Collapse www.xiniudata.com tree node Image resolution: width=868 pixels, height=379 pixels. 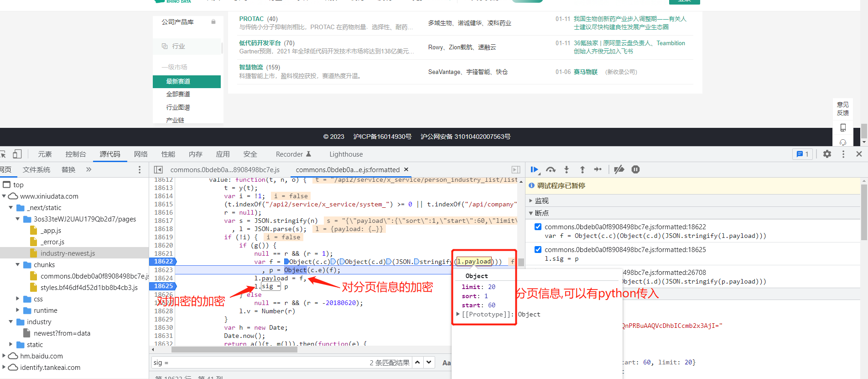[x=4, y=196]
